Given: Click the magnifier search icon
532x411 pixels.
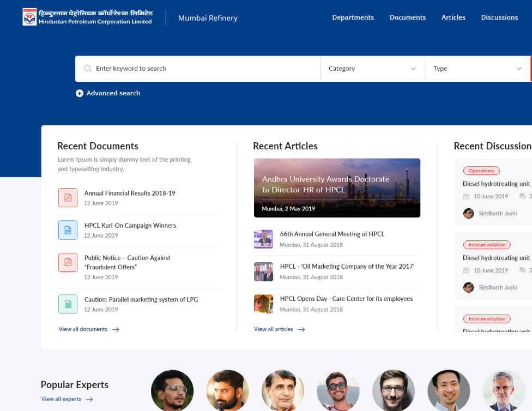Looking at the screenshot, I should point(88,69).
